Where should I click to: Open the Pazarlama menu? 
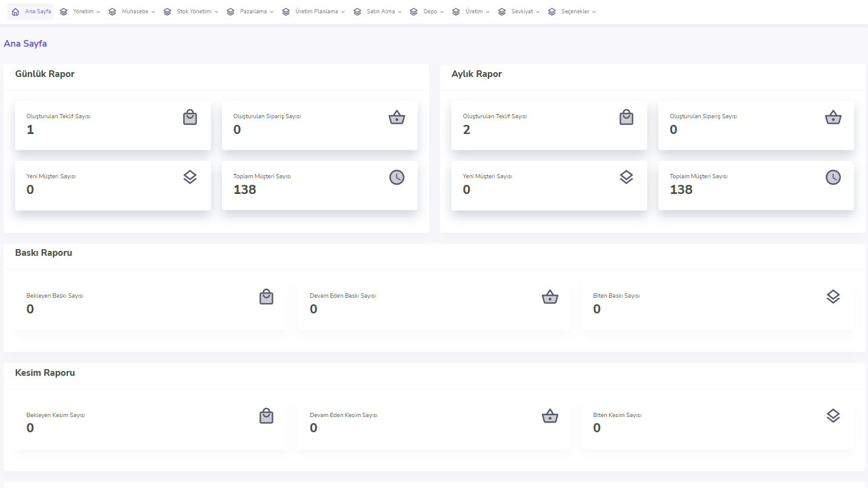pos(252,12)
